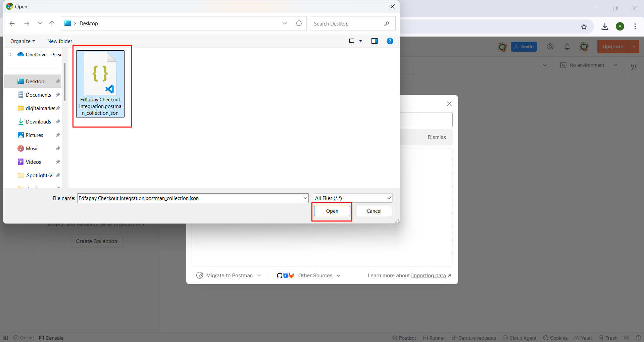The height and width of the screenshot is (342, 644).
Task: Go up one folder level
Action: point(52,23)
